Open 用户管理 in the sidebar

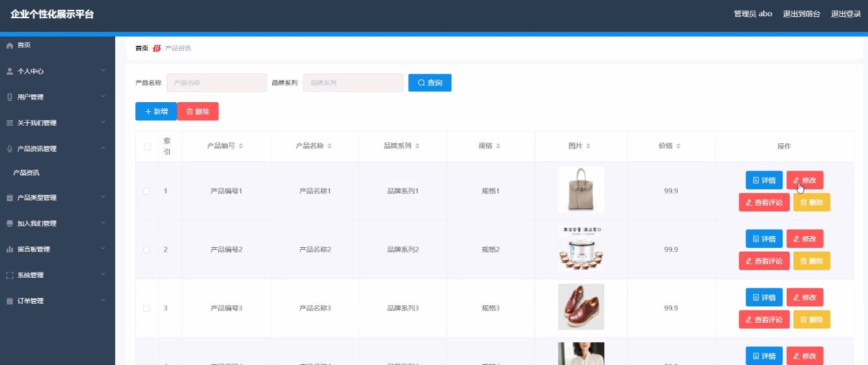(x=57, y=98)
